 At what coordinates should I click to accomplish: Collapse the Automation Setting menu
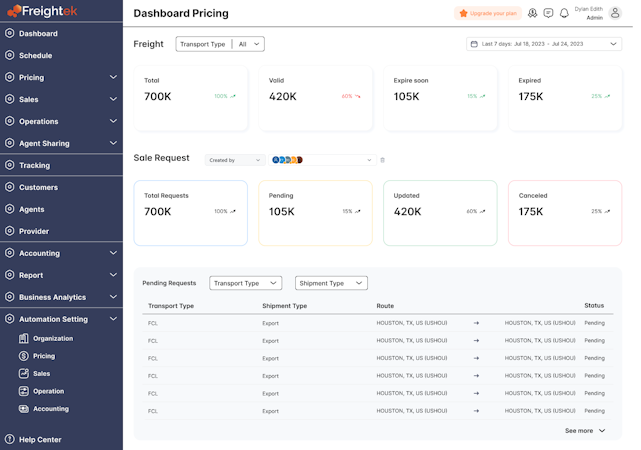113,319
